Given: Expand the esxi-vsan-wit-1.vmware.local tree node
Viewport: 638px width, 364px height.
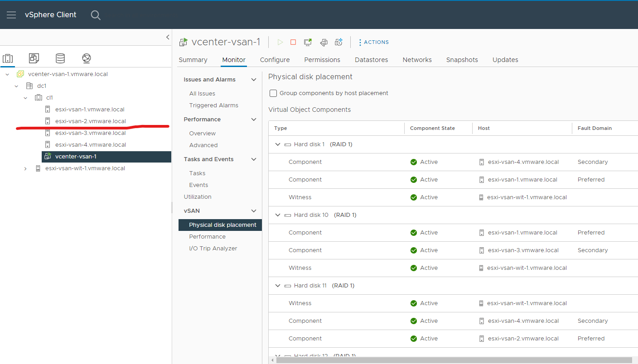Looking at the screenshot, I should [x=25, y=168].
